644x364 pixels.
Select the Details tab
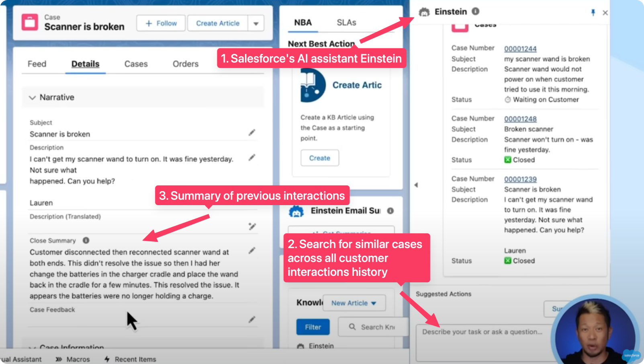[x=85, y=64]
